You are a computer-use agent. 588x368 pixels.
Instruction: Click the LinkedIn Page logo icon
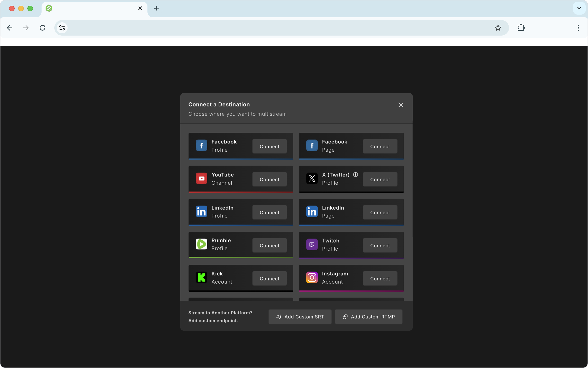(x=312, y=212)
